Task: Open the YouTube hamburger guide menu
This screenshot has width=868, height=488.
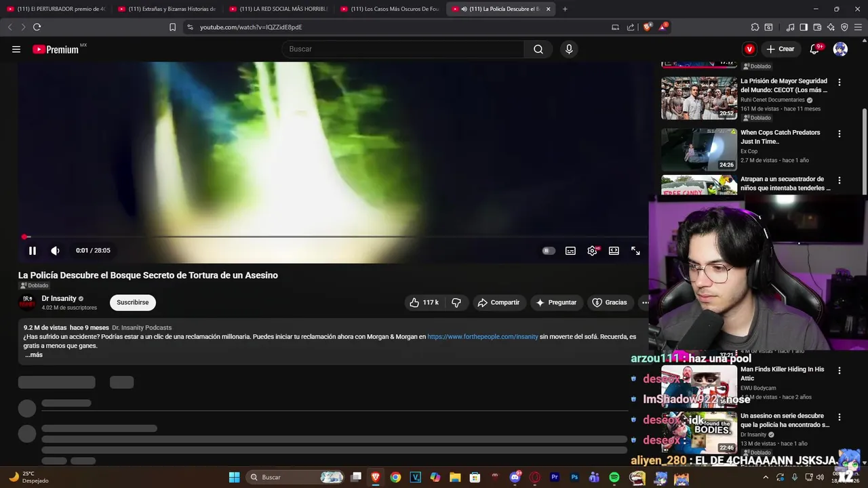Action: 16,49
